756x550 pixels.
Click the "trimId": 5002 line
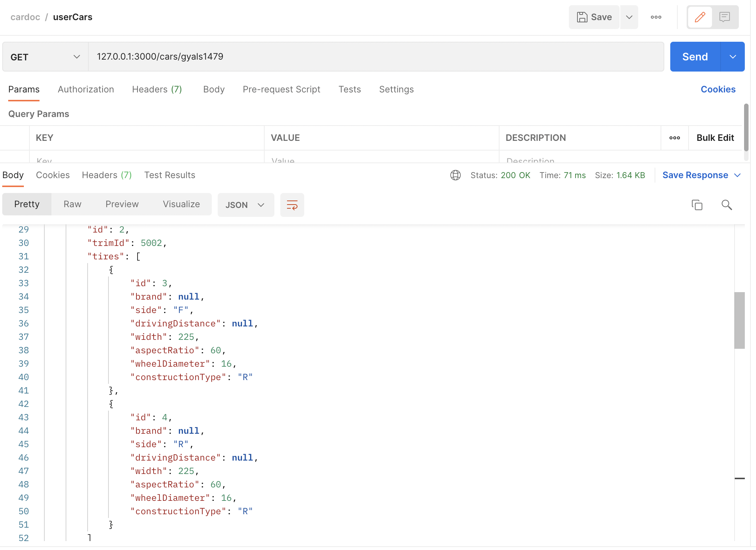(x=127, y=243)
